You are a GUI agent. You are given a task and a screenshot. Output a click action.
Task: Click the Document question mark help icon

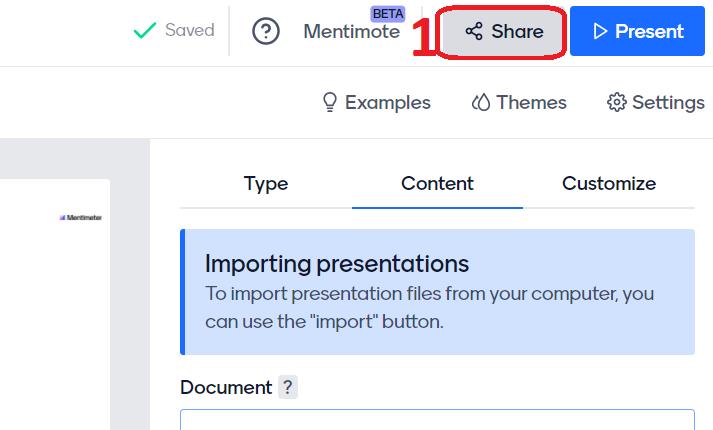click(x=287, y=387)
